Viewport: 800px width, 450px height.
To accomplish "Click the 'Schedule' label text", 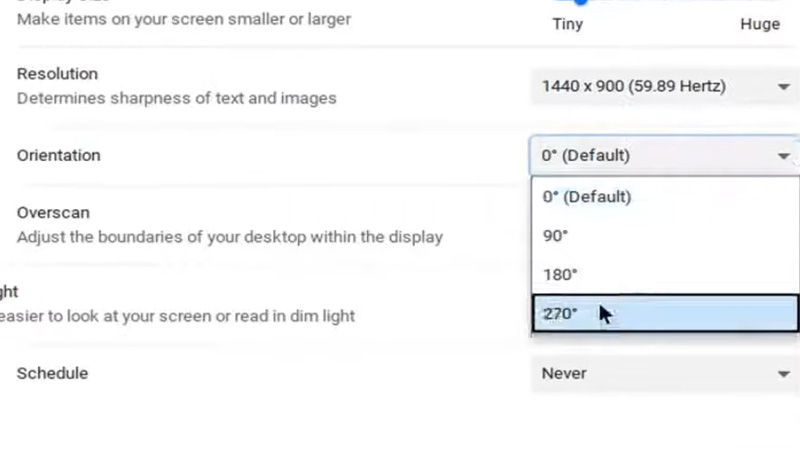I will (x=53, y=373).
